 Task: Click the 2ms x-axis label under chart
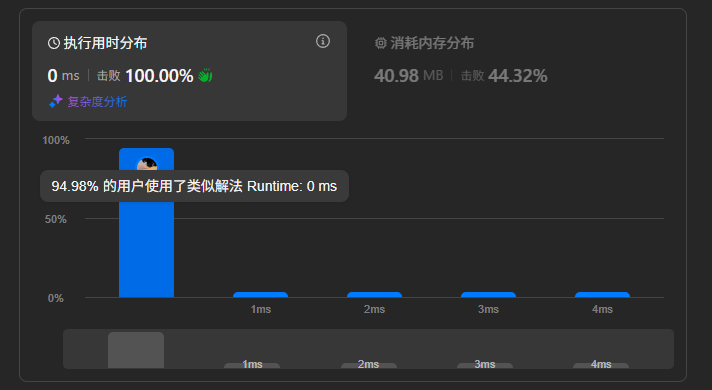coord(374,309)
